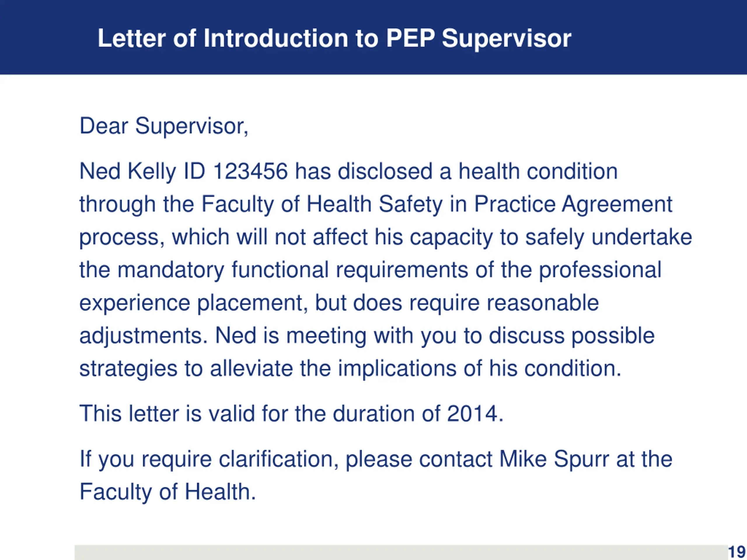This screenshot has height=560, width=747.
Task: Click the ID number 123456
Action: coord(250,171)
